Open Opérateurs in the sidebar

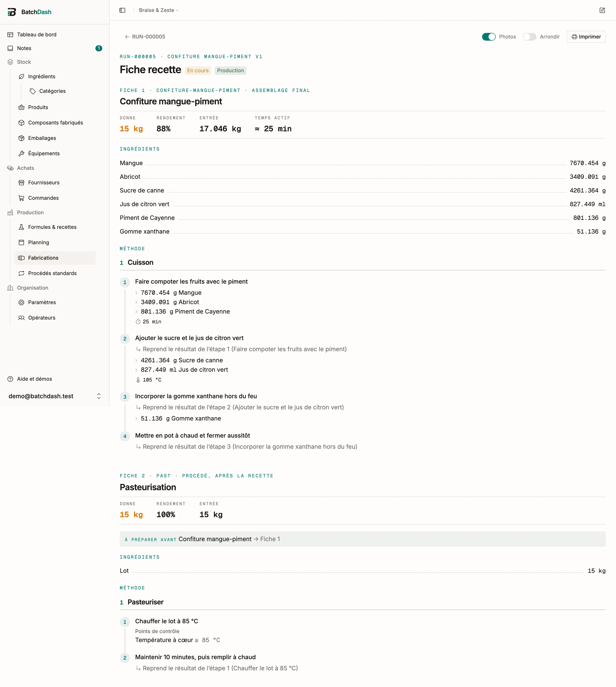tap(55, 318)
